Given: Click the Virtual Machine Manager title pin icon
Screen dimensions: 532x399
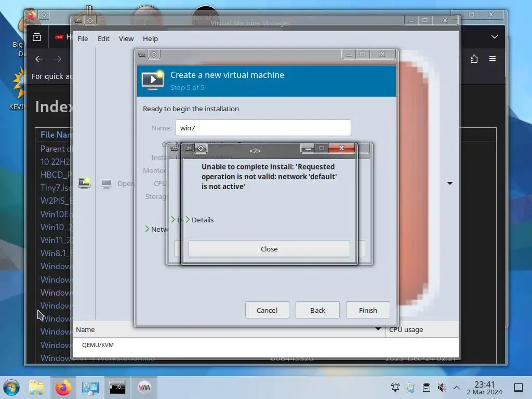Looking at the screenshot, I should click(x=90, y=20).
